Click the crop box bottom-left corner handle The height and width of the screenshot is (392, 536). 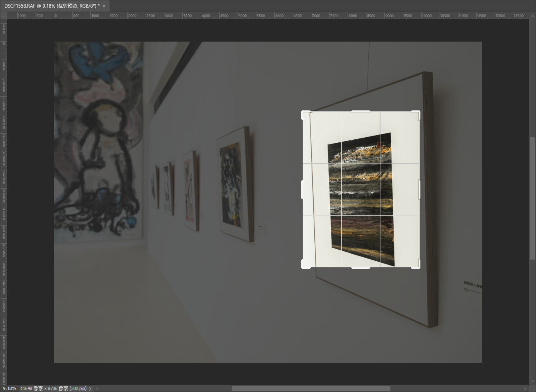[304, 266]
